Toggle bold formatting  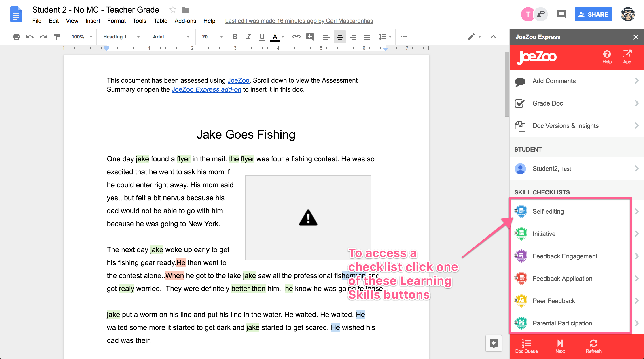click(x=235, y=37)
